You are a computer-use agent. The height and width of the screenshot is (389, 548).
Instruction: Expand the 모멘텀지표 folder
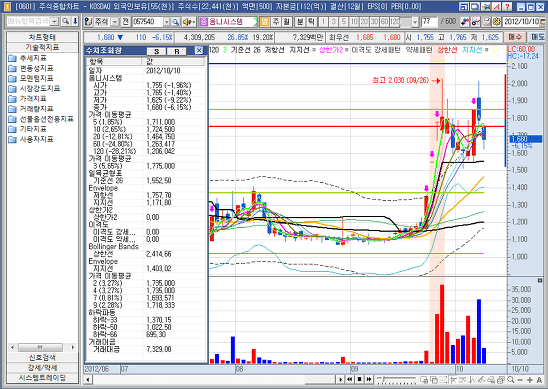(31, 78)
